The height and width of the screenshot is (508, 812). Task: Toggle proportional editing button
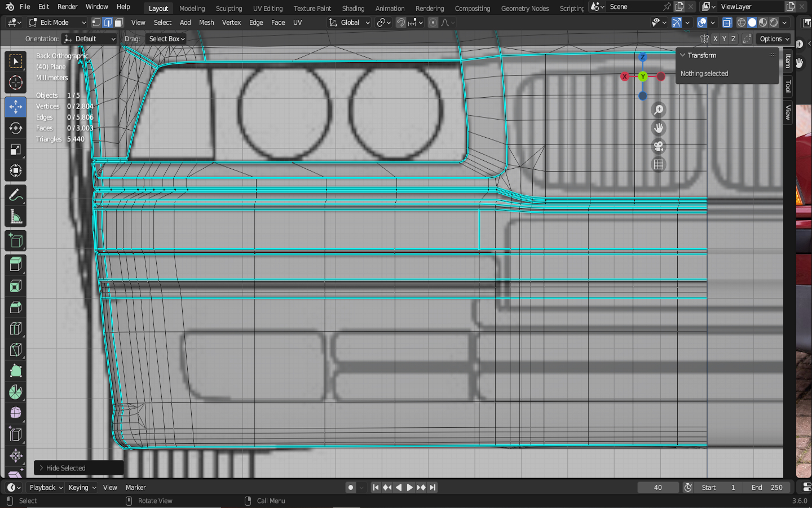pos(433,23)
